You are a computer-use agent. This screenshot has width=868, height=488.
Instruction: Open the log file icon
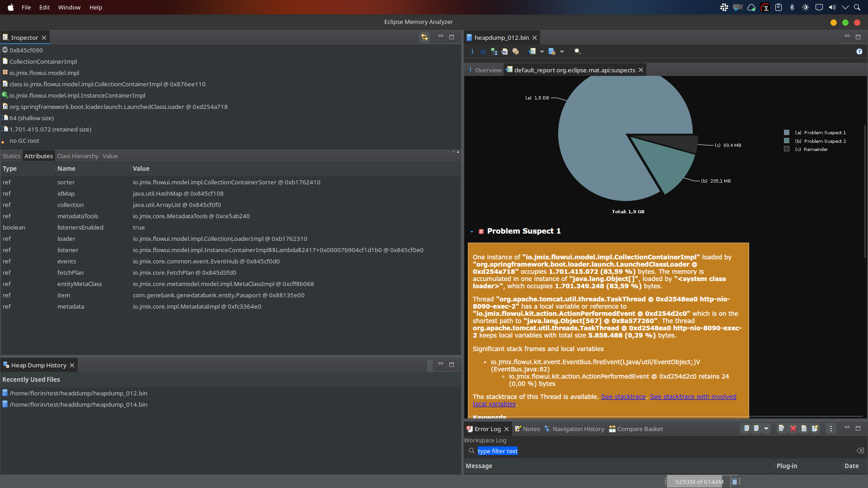pyautogui.click(x=804, y=428)
